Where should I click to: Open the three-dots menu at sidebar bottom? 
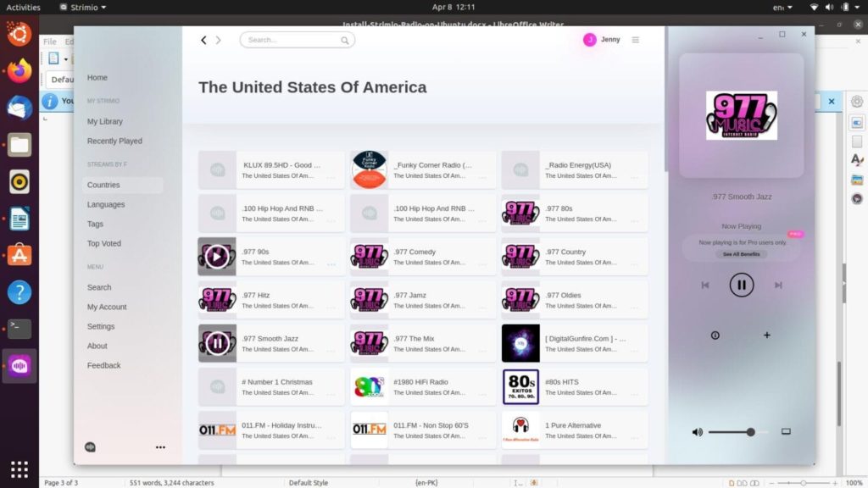click(x=160, y=447)
